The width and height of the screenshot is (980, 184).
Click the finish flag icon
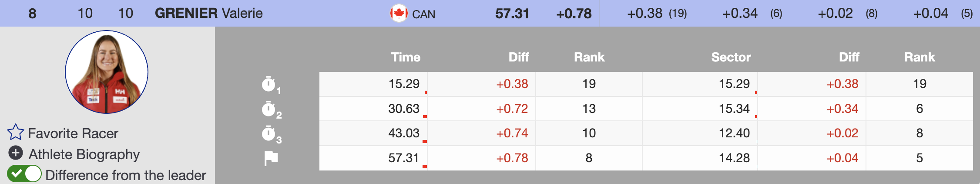coord(271,158)
